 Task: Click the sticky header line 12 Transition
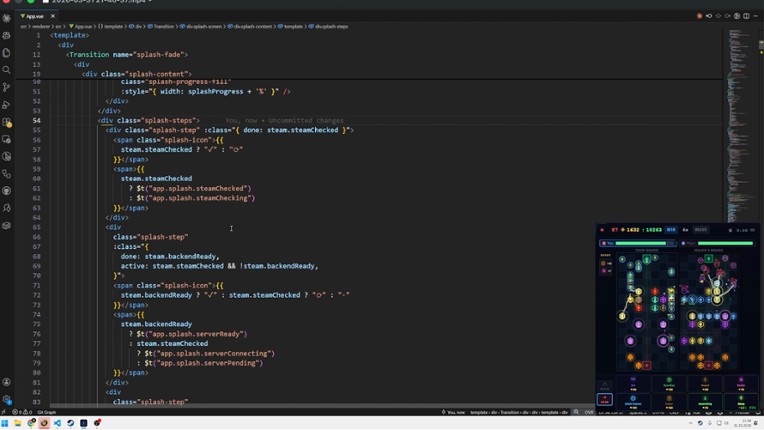[x=130, y=55]
